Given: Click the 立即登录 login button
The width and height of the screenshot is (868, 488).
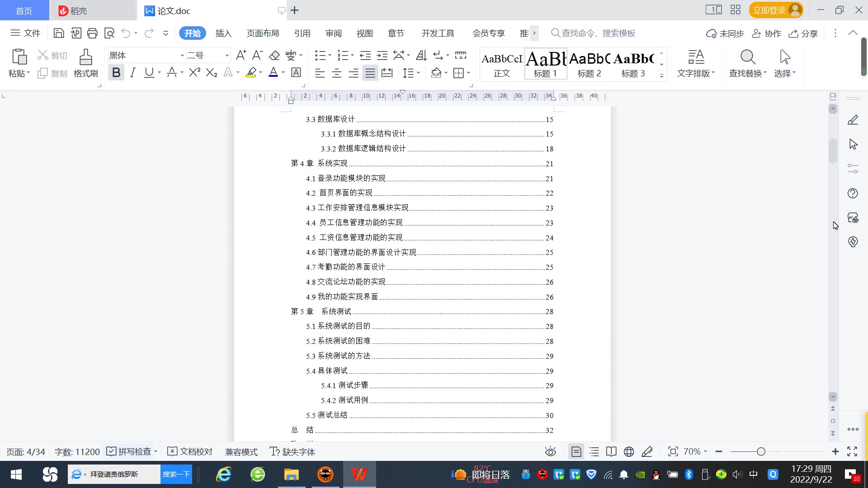Looking at the screenshot, I should pyautogui.click(x=769, y=10).
